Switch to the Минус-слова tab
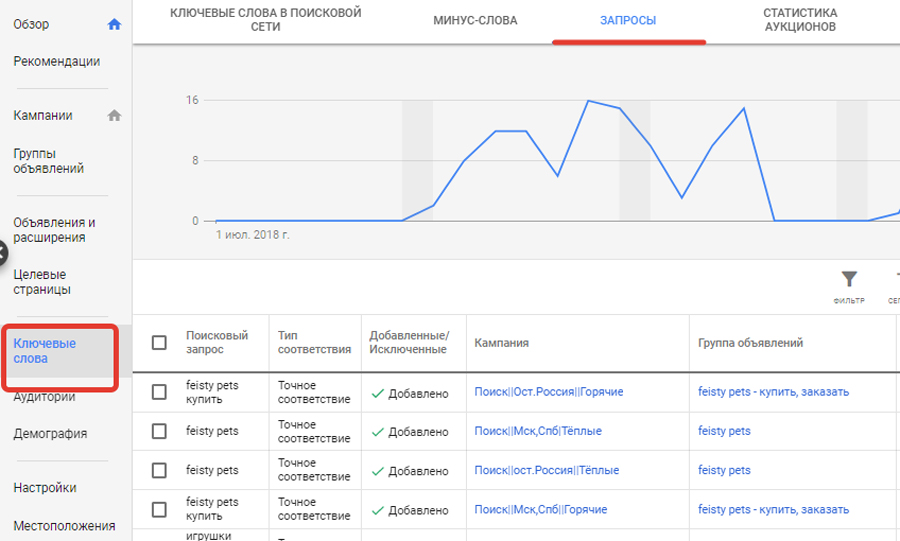The width and height of the screenshot is (900, 541). pos(475,21)
